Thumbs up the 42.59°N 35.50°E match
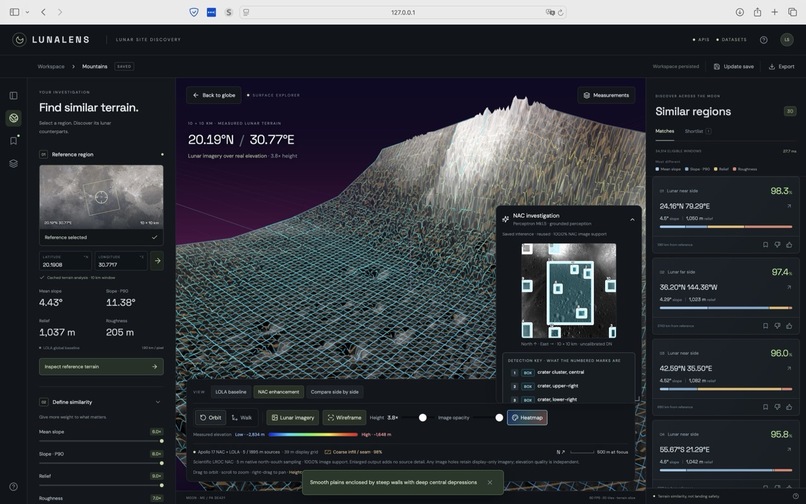 pyautogui.click(x=789, y=407)
